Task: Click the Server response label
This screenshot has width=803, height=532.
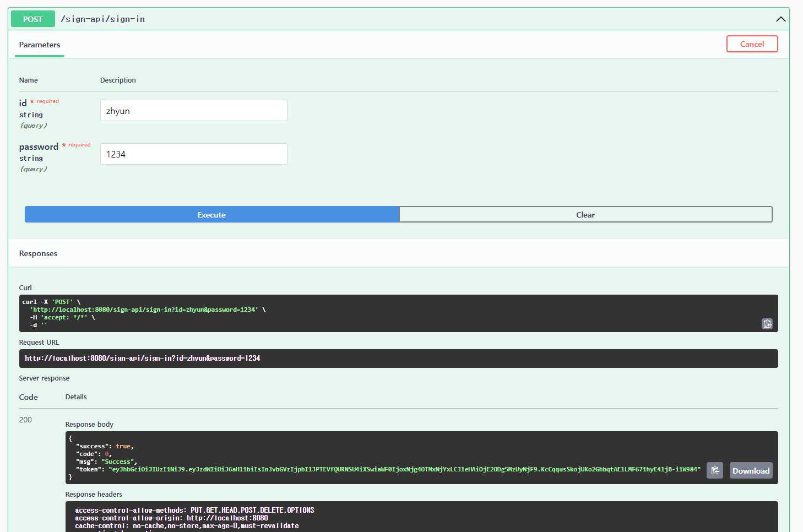Action: pos(44,378)
